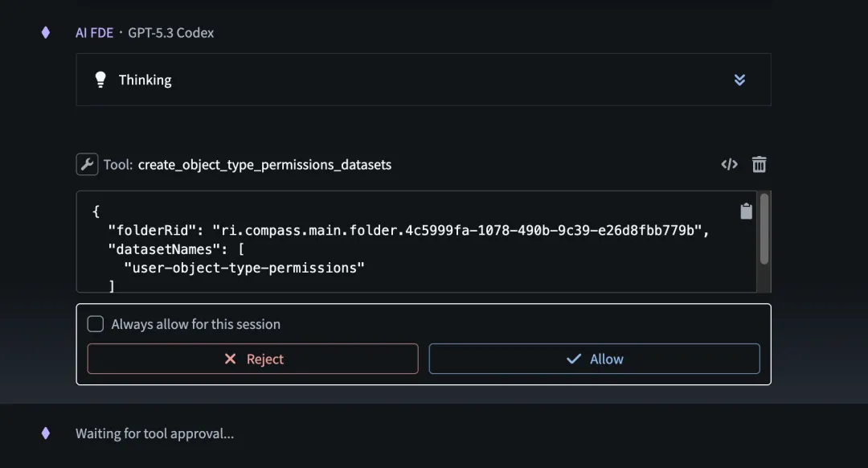Click the X icon on Reject button
The height and width of the screenshot is (468, 868).
pyautogui.click(x=231, y=359)
